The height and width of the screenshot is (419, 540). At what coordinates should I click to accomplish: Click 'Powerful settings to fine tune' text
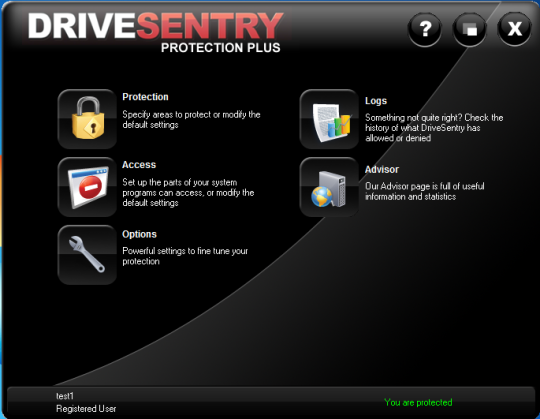(185, 256)
